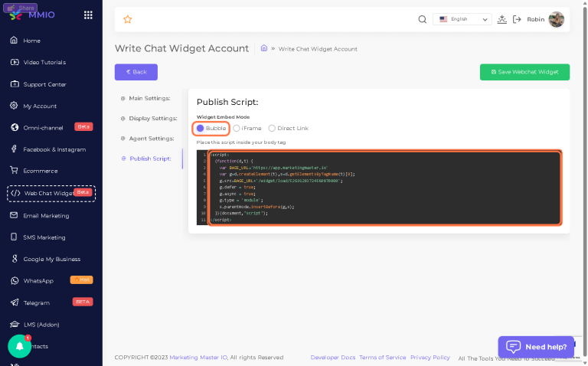Viewport: 588px width, 366px height.
Task: Click the Video Tutorials play icon
Action: [15, 62]
